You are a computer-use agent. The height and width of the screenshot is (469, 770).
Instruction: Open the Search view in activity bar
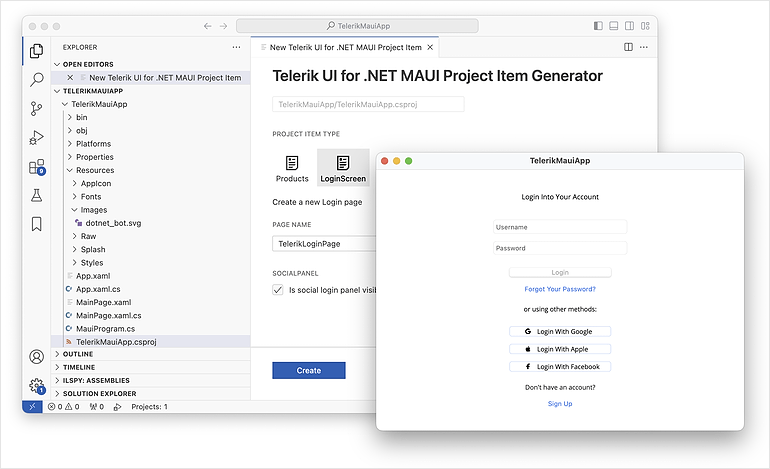pos(36,80)
